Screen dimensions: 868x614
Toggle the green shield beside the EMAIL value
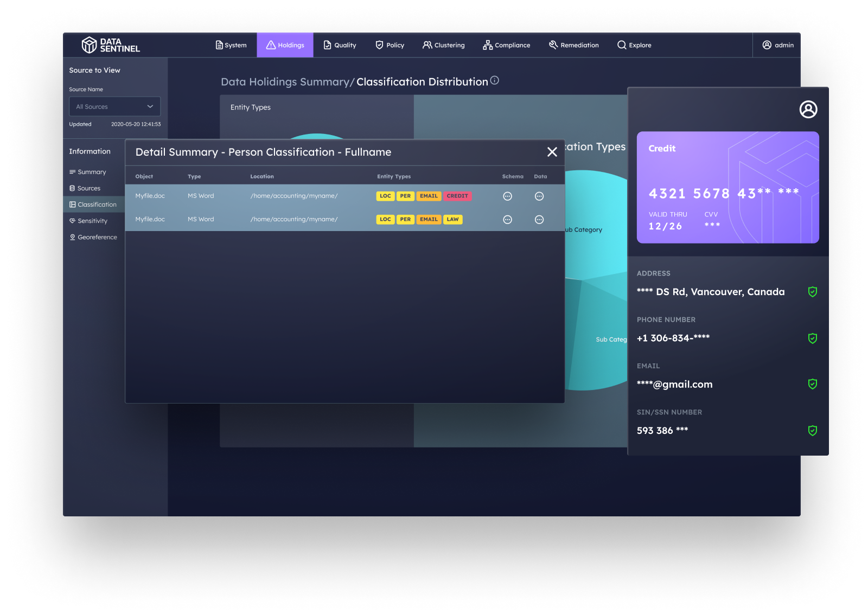tap(813, 384)
